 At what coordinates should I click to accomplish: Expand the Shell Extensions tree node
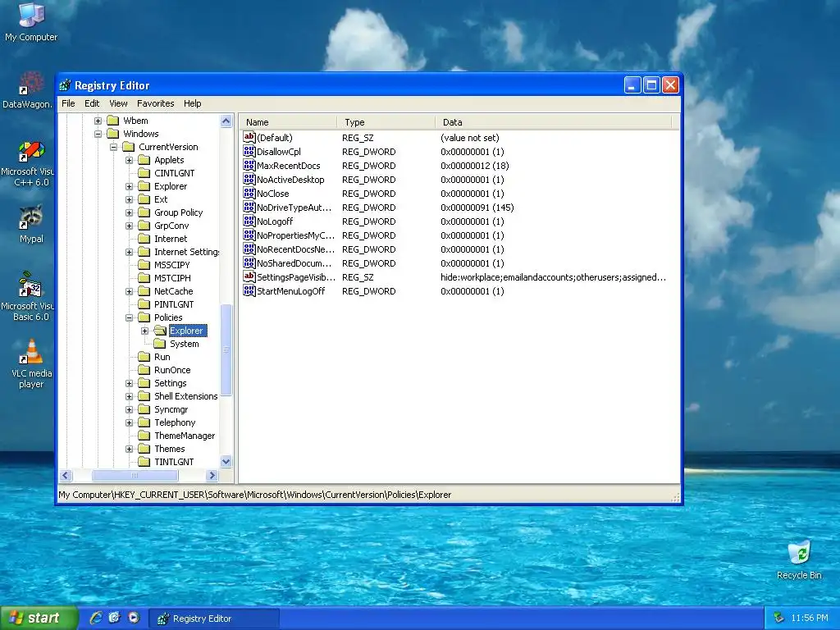(x=129, y=396)
